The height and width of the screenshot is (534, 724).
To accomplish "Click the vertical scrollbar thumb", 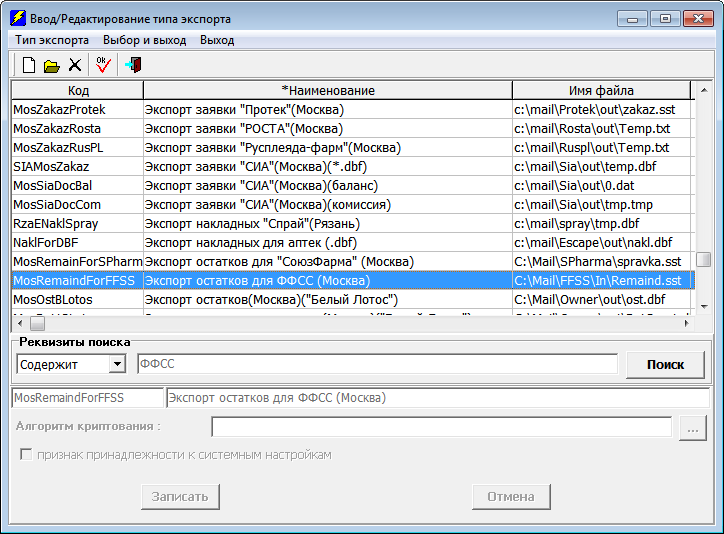I will point(704,259).
